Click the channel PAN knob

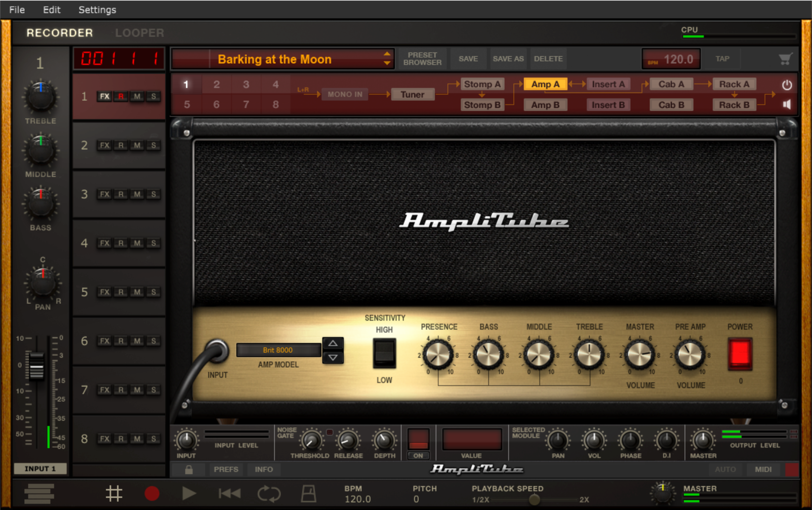pos(43,283)
